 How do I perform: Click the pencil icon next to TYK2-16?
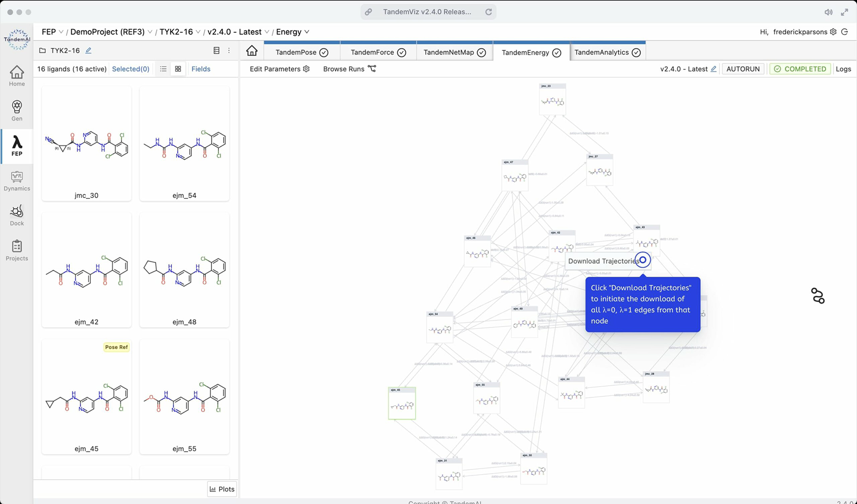88,50
